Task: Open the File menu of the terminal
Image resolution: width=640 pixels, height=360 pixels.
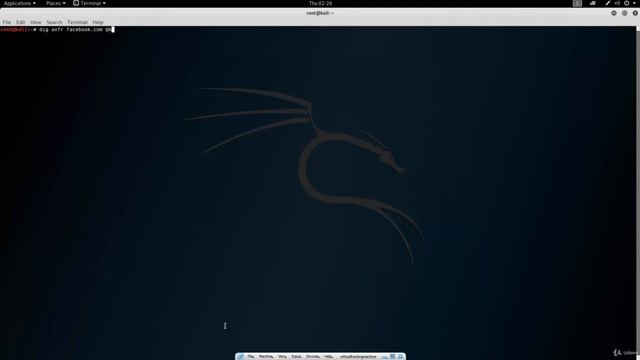Action: [x=7, y=22]
